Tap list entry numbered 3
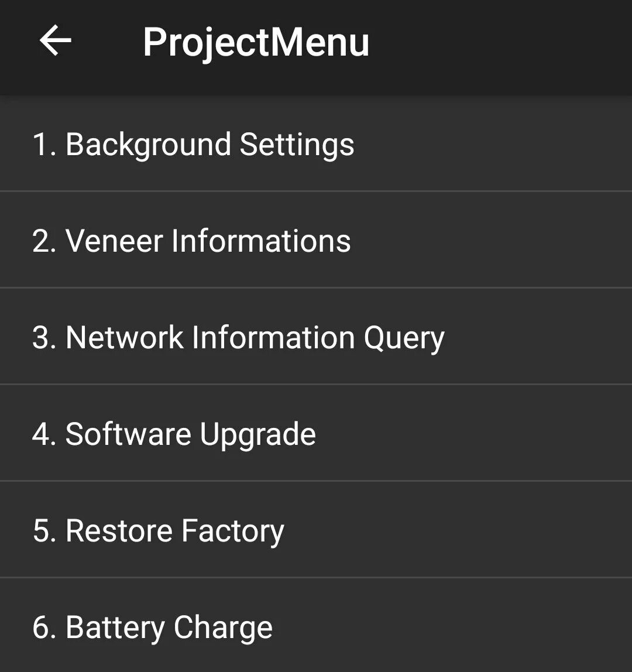This screenshot has width=632, height=672. (x=316, y=337)
